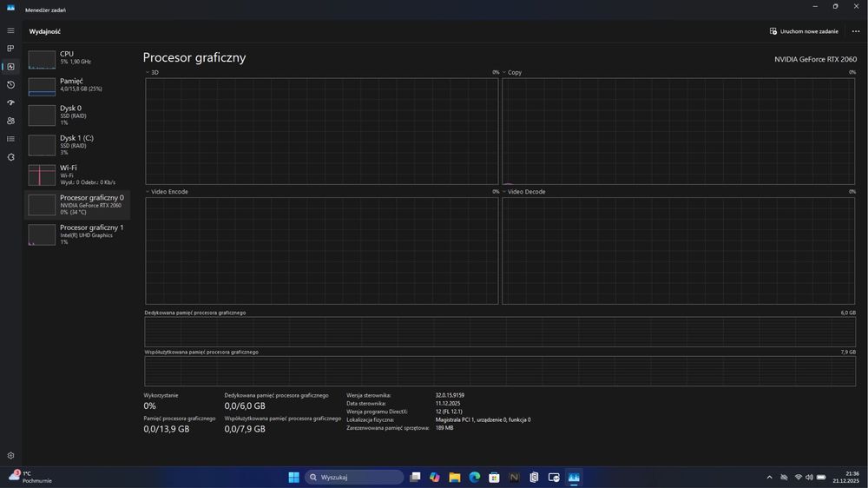Screen dimensions: 868x488
Task: Open the hamburger navigation menu
Action: [10, 30]
